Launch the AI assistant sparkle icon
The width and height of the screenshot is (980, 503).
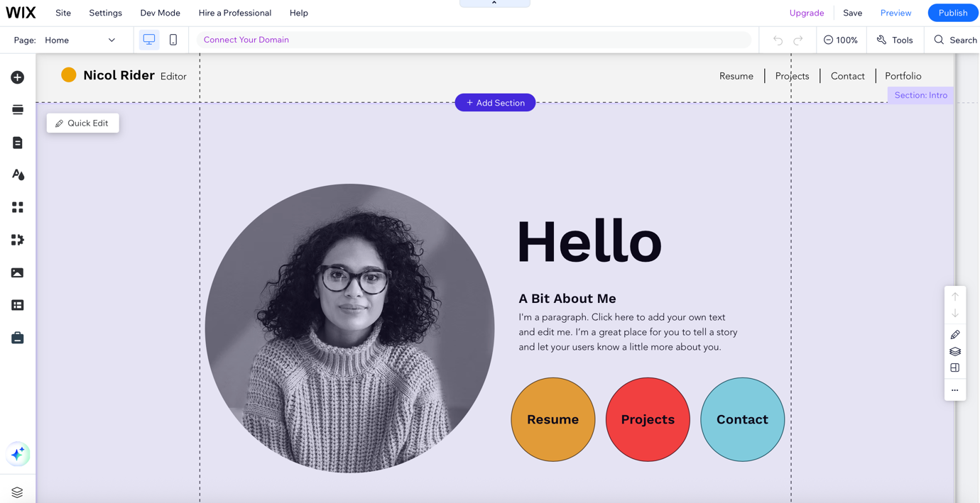pos(18,454)
